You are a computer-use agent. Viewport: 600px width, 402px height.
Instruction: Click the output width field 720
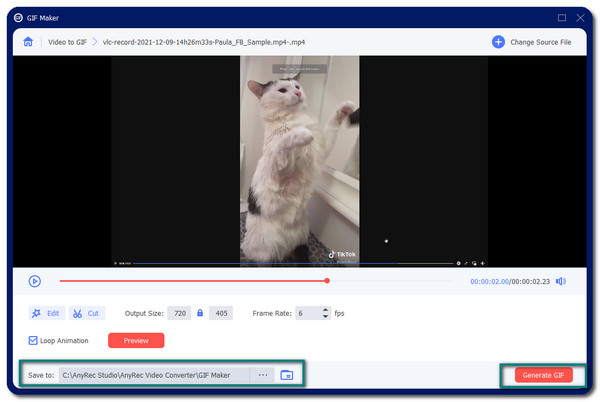click(x=179, y=313)
